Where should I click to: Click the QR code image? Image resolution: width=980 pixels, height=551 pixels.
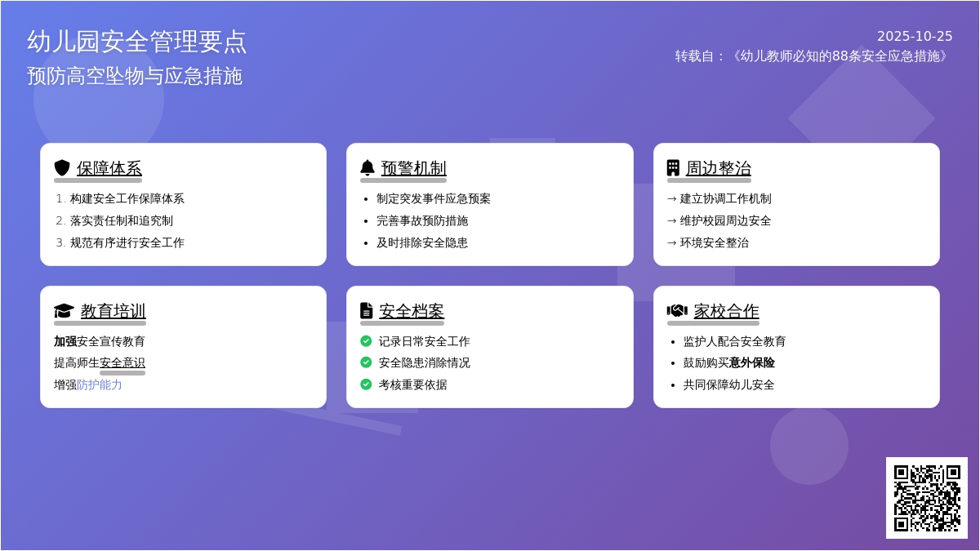(927, 498)
